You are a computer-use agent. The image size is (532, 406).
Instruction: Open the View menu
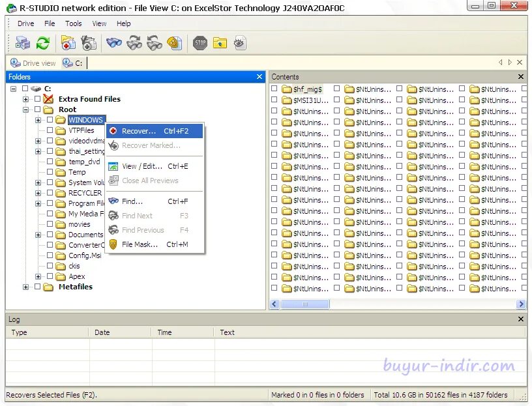click(x=99, y=23)
